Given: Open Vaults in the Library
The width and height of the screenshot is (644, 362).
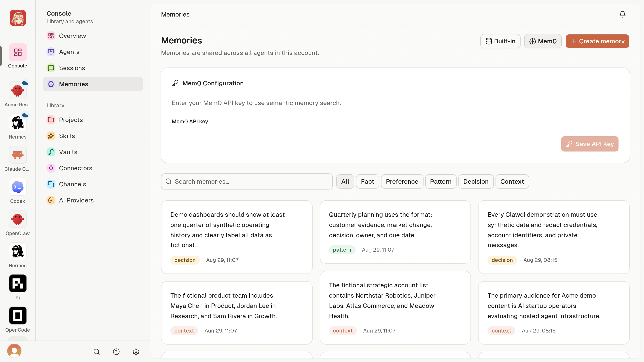Looking at the screenshot, I should (93, 152).
